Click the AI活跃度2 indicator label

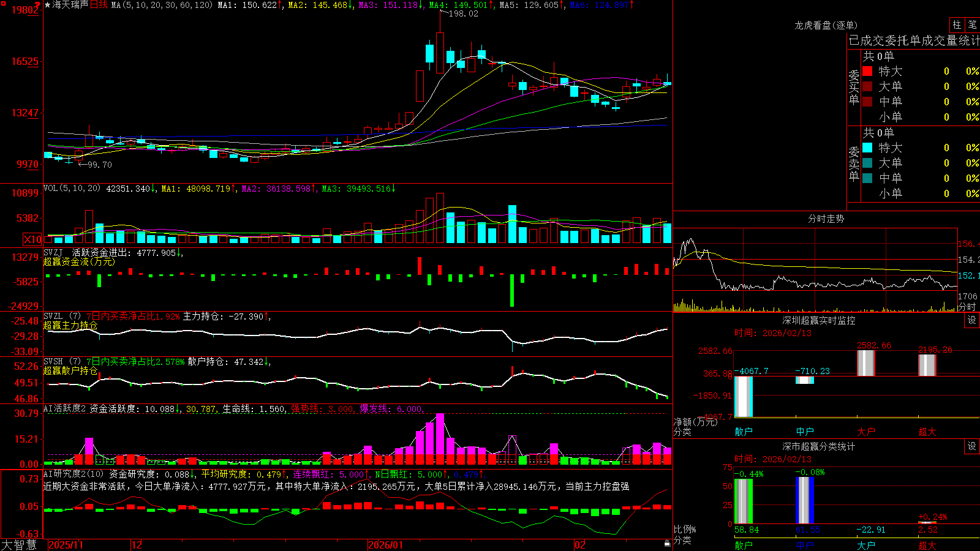click(65, 408)
